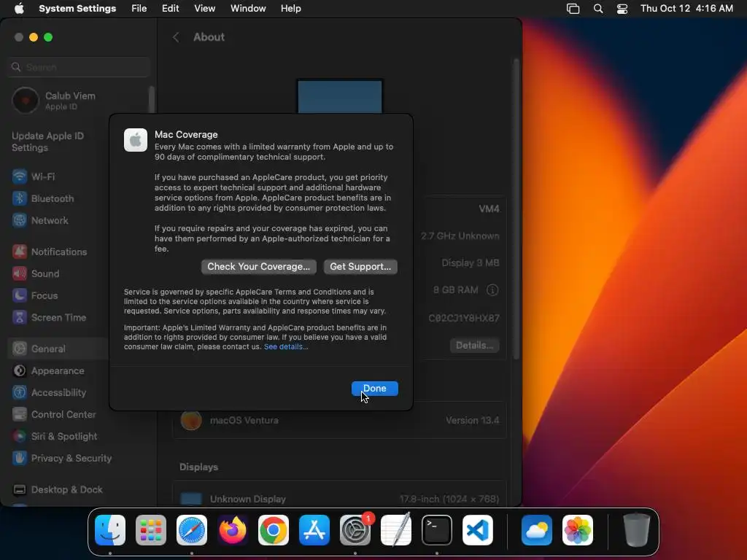Open Launchpad from the Dock
The image size is (747, 560).
[x=151, y=529]
